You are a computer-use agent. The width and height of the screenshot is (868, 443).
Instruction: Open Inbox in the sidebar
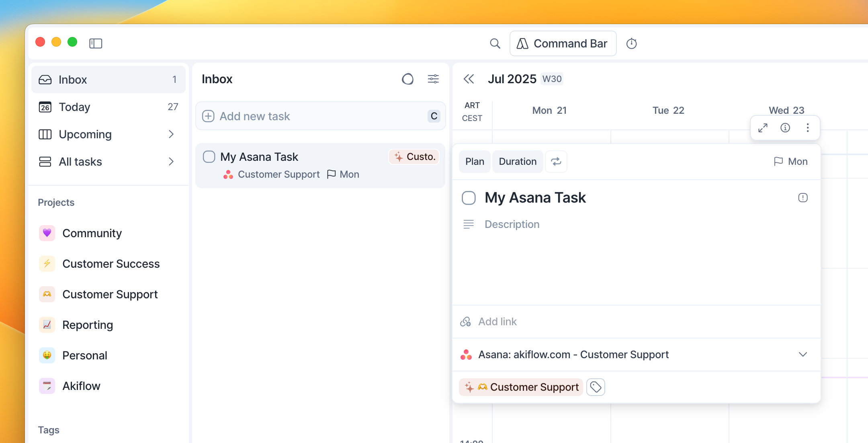(x=108, y=80)
